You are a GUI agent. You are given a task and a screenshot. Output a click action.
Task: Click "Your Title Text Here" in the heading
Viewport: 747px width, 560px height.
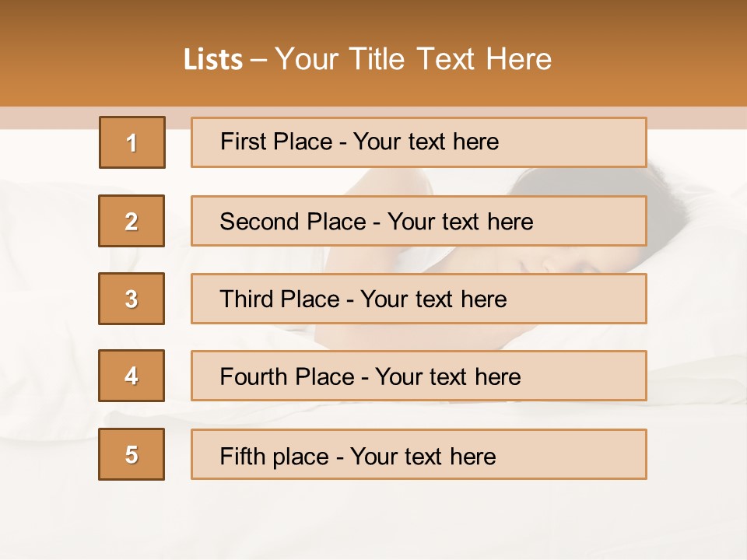(413, 59)
